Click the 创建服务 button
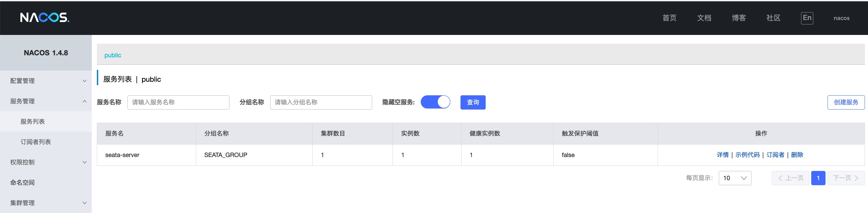 pos(846,102)
